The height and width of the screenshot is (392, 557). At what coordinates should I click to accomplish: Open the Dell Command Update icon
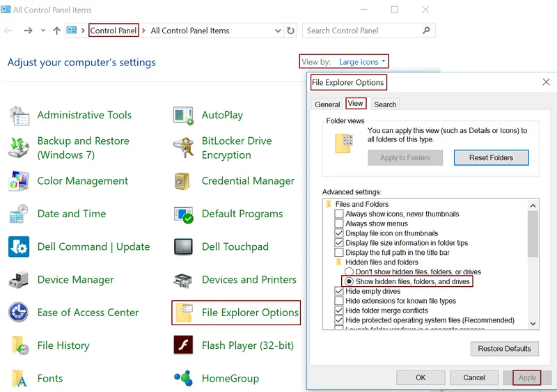pos(19,246)
